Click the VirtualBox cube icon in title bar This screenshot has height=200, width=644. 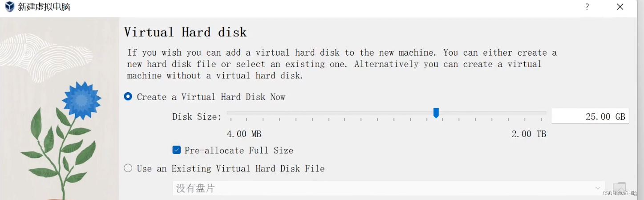(9, 7)
